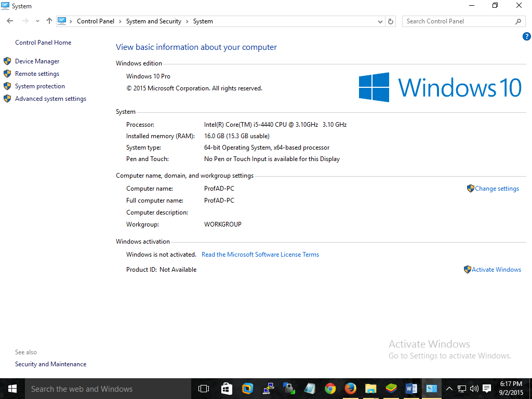This screenshot has height=399, width=532.
Task: Read the Microsoft Software License Terms
Action: (x=260, y=255)
